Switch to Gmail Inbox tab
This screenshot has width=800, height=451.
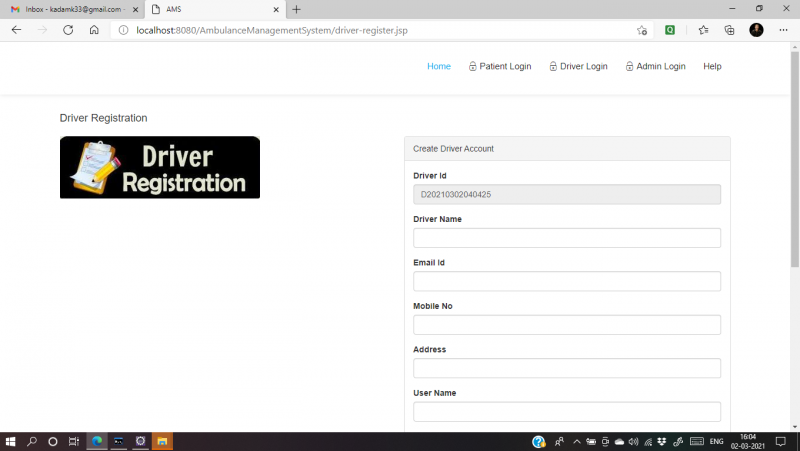(x=71, y=9)
